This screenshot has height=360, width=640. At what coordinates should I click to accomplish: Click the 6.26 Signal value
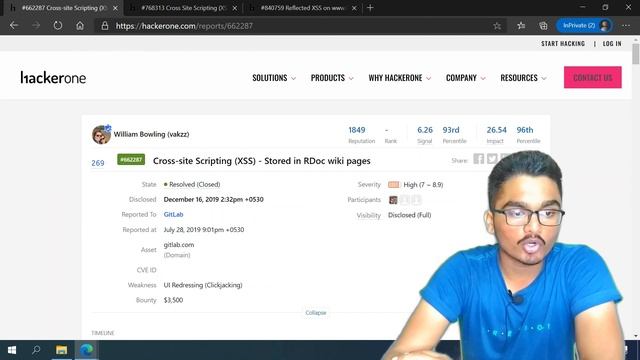tap(425, 130)
